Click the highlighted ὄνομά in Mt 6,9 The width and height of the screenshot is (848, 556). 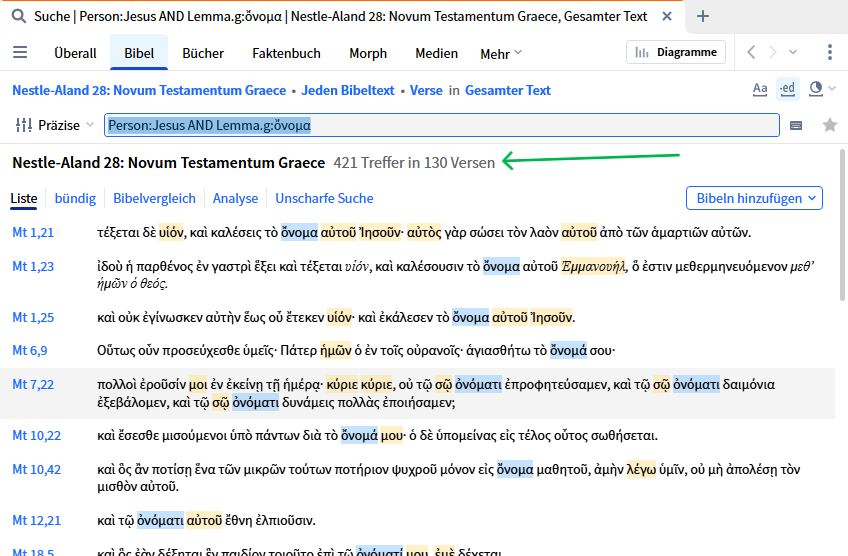[x=568, y=350]
